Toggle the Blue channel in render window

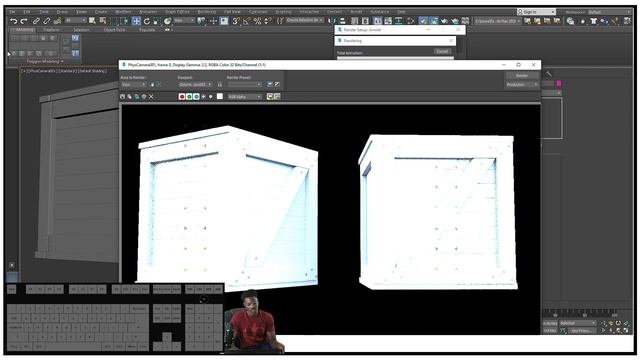tap(196, 97)
